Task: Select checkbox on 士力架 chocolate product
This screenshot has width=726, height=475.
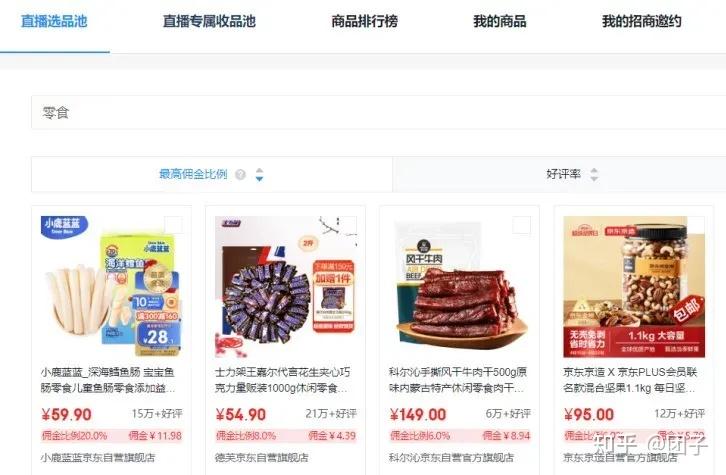Action: click(x=348, y=225)
